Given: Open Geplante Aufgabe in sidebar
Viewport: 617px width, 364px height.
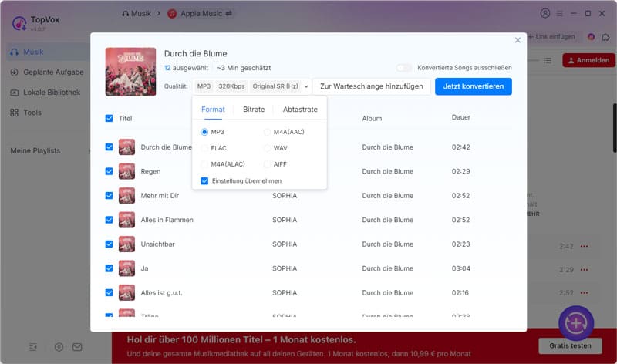Looking at the screenshot, I should pyautogui.click(x=47, y=72).
